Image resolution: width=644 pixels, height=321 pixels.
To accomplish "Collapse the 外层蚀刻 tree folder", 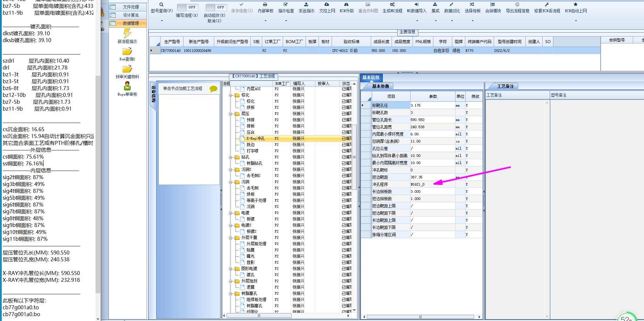I will point(231,281).
